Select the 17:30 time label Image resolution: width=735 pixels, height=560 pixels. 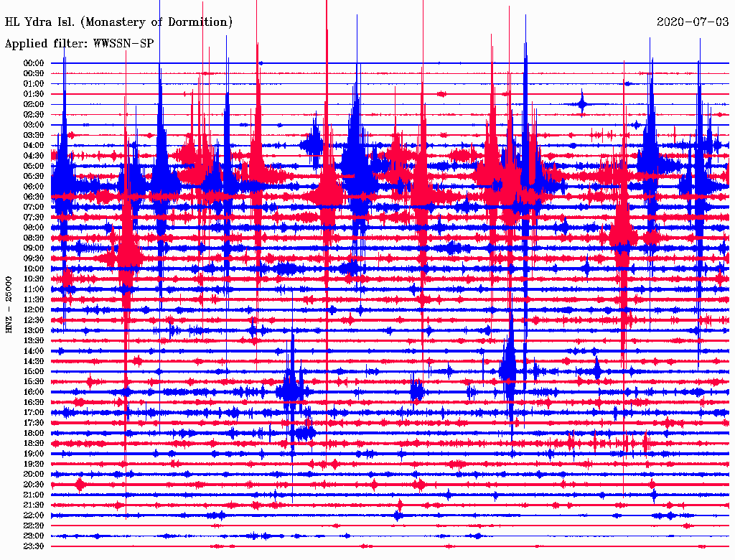tap(34, 423)
